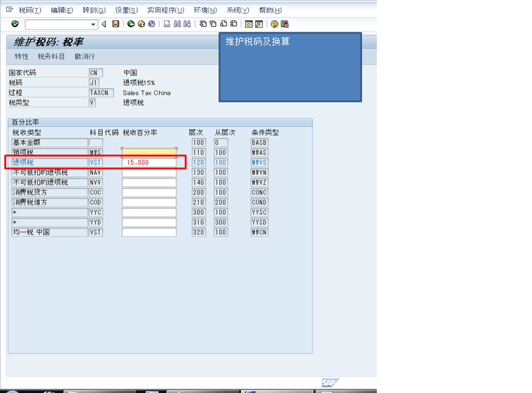Click the Print icon
Screen dimensions: 532x393
167,24
